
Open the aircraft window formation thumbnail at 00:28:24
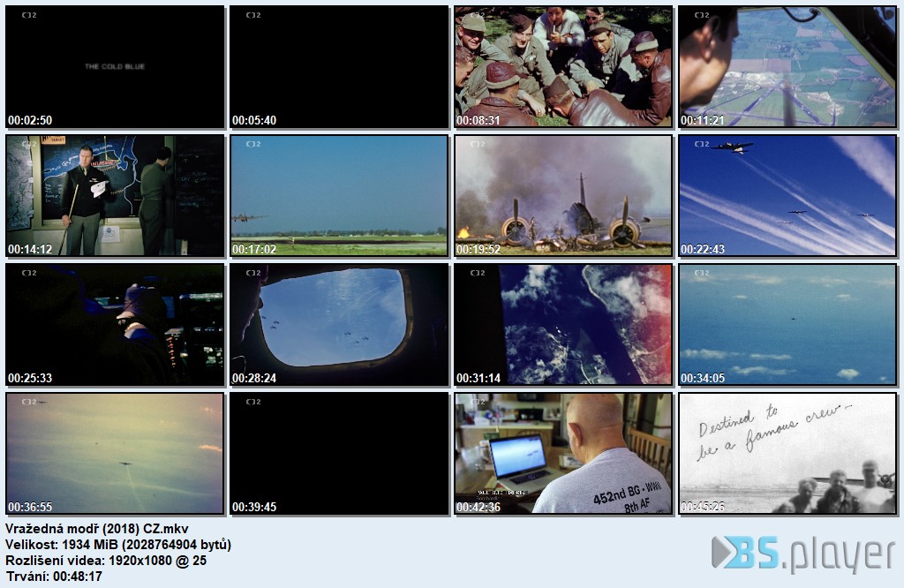pyautogui.click(x=339, y=325)
